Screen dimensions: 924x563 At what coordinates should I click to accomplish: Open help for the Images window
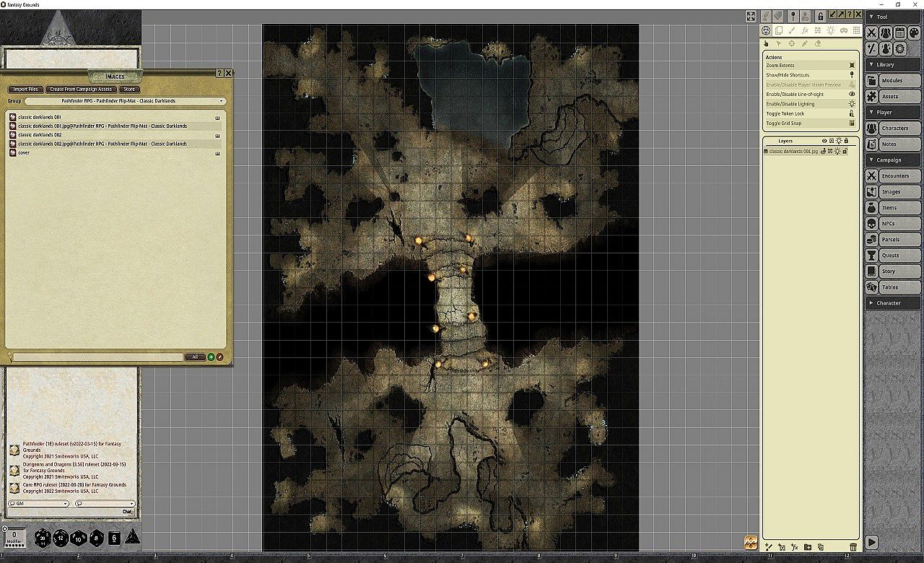click(219, 73)
